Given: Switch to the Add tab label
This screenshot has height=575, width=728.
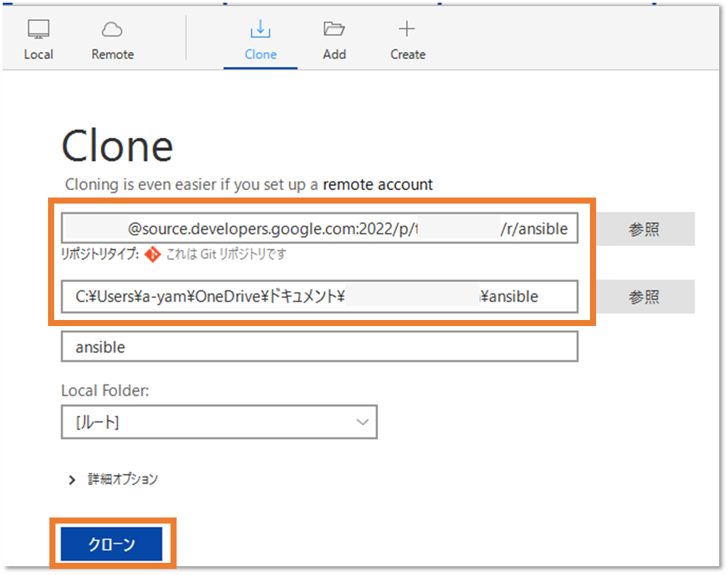Looking at the screenshot, I should [334, 54].
